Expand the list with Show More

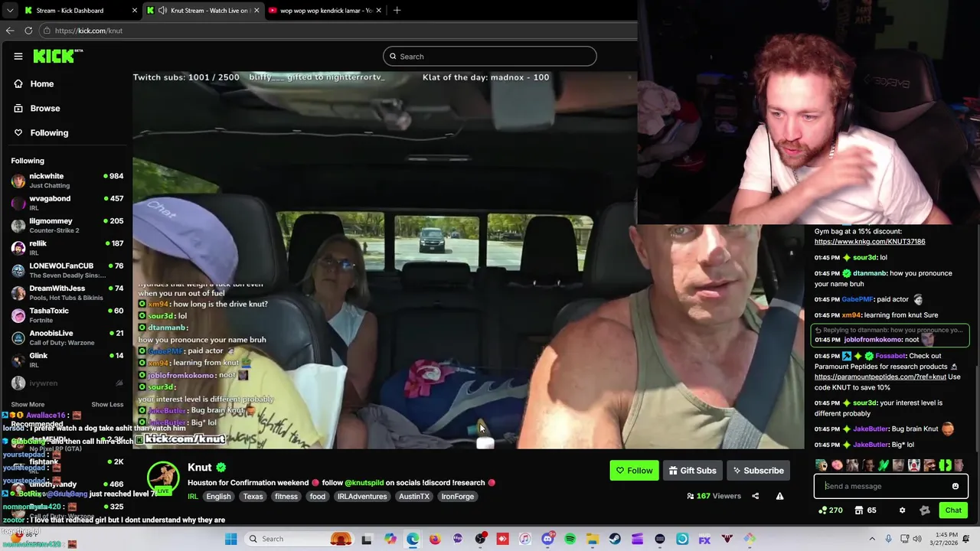28,404
